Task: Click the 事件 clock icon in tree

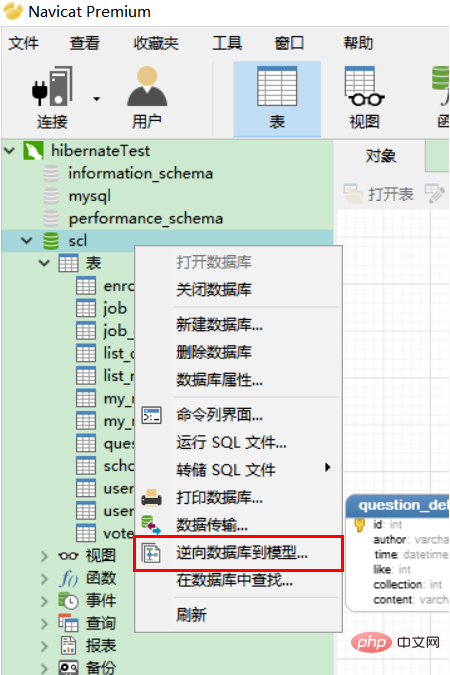Action: [x=68, y=601]
